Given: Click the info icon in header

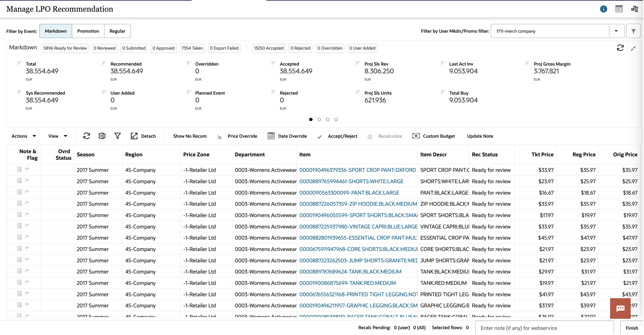Looking at the screenshot, I should [x=604, y=9].
